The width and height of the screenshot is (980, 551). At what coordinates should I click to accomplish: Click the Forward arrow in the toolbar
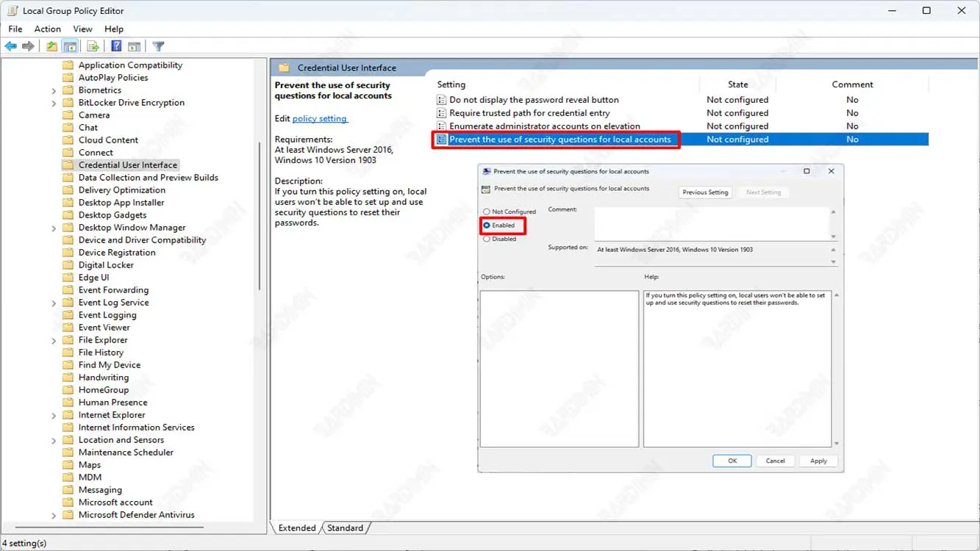click(29, 46)
